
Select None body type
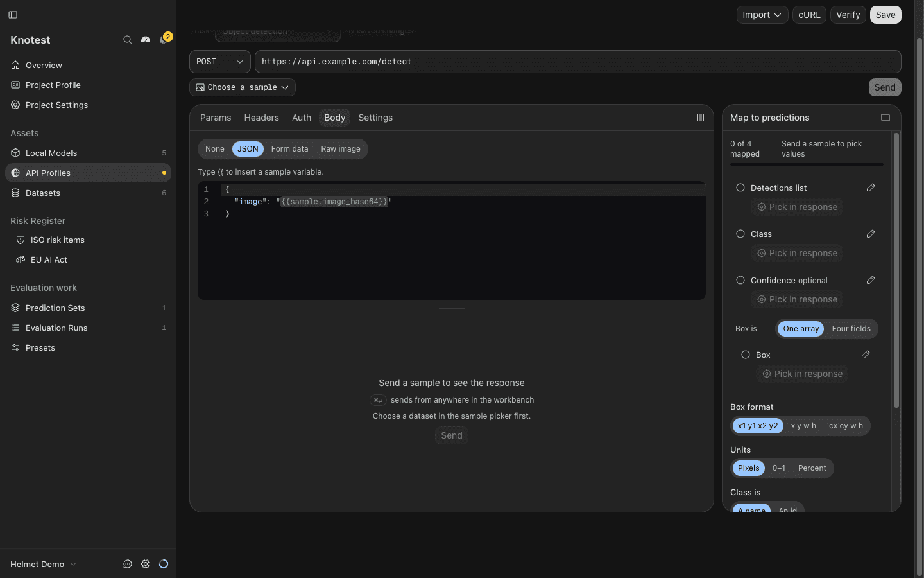[215, 149]
